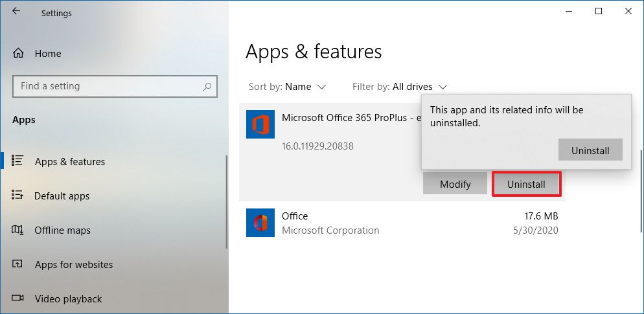Go to Offline maps settings
Screen dimensions: 644x314
tap(62, 230)
